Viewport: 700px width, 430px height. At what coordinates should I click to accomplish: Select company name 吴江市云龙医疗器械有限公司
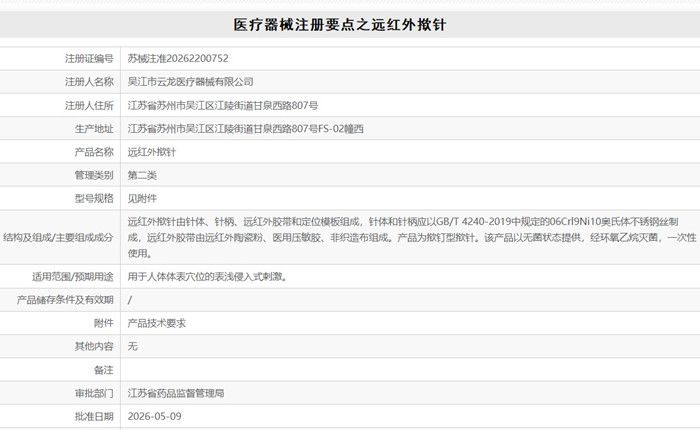191,82
